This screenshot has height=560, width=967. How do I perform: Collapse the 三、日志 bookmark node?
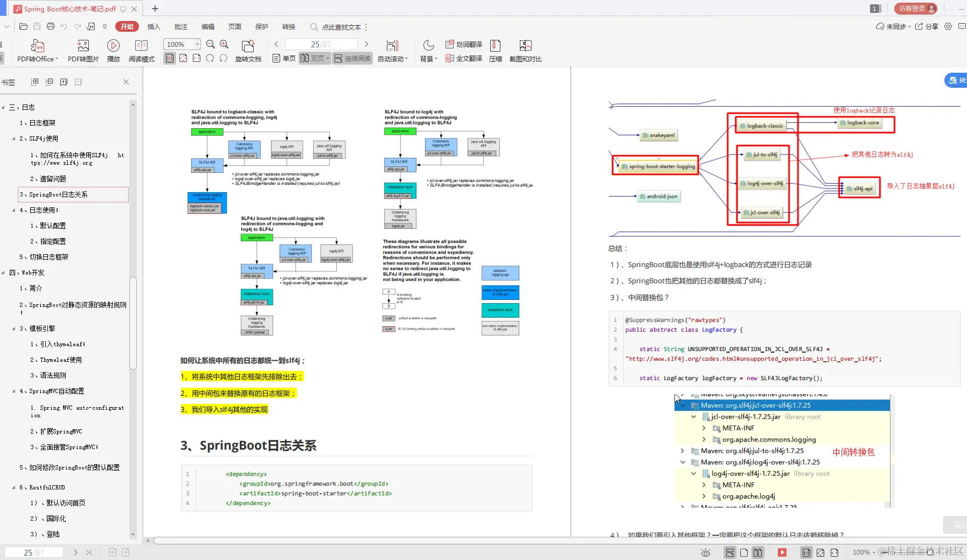click(3, 108)
